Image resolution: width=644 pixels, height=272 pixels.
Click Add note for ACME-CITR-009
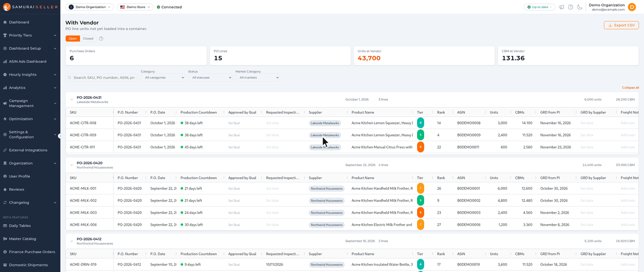coord(627,135)
